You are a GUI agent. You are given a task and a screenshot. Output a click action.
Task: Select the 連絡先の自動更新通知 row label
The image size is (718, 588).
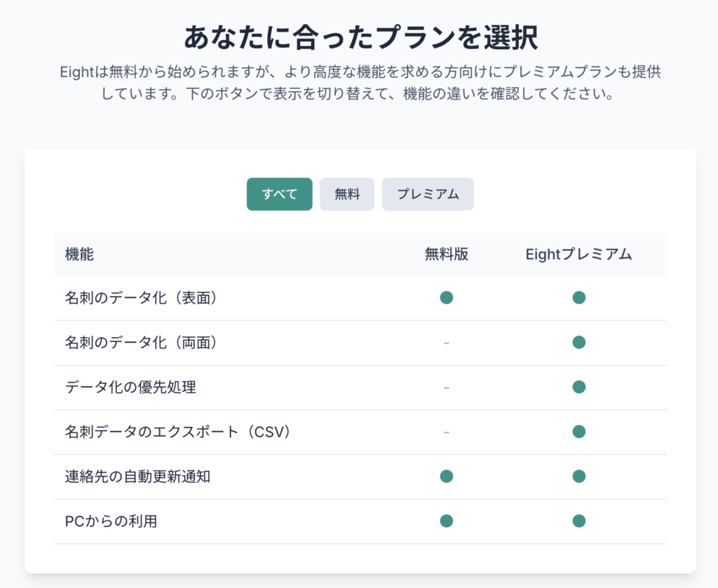(x=137, y=477)
